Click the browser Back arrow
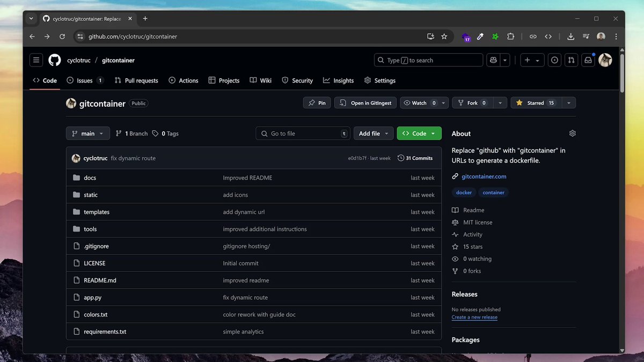644x362 pixels. click(32, 36)
